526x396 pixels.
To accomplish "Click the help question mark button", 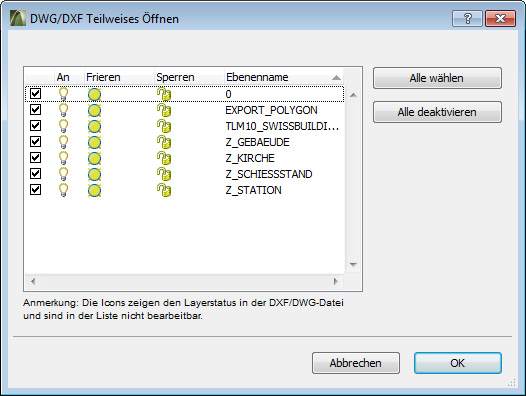I will 467,18.
